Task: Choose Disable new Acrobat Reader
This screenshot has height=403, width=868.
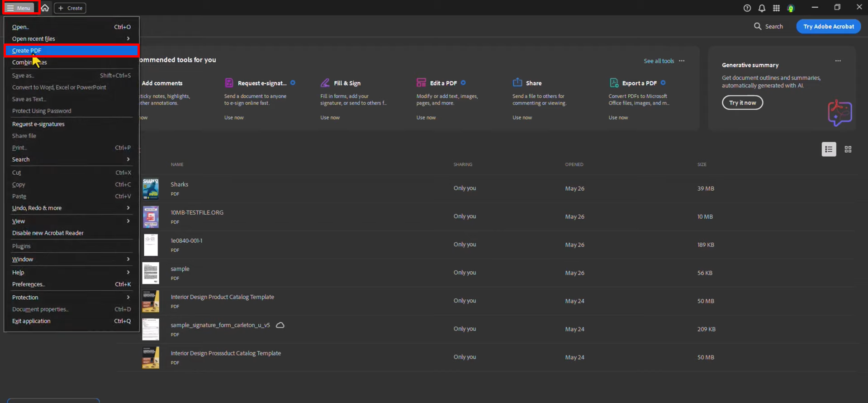Action: (71, 233)
